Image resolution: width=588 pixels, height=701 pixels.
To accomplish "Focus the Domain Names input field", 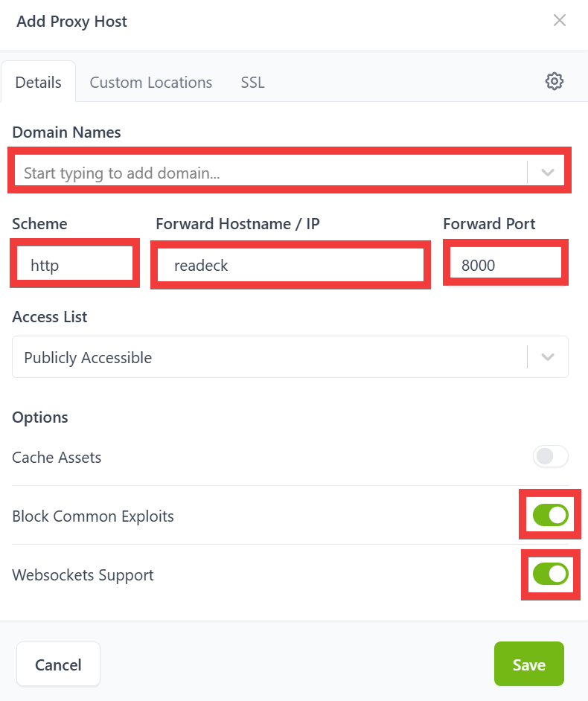I will click(x=268, y=173).
